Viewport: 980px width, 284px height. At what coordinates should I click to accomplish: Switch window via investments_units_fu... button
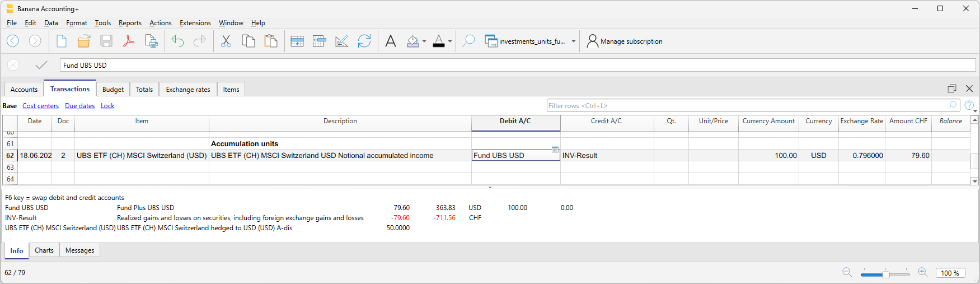point(525,41)
